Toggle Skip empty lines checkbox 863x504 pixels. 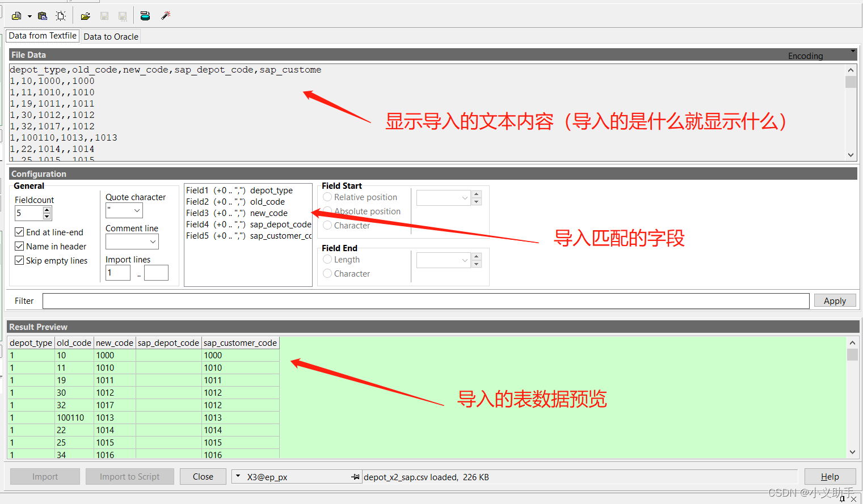(19, 260)
